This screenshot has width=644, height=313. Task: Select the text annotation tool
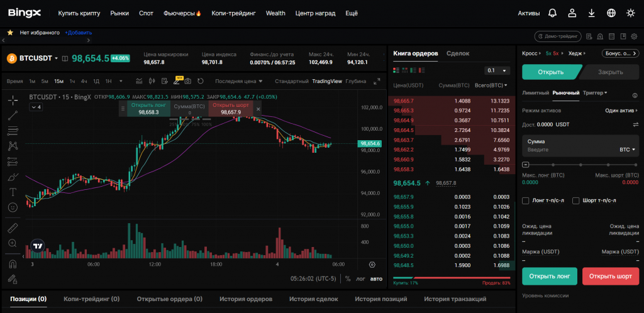(13, 192)
